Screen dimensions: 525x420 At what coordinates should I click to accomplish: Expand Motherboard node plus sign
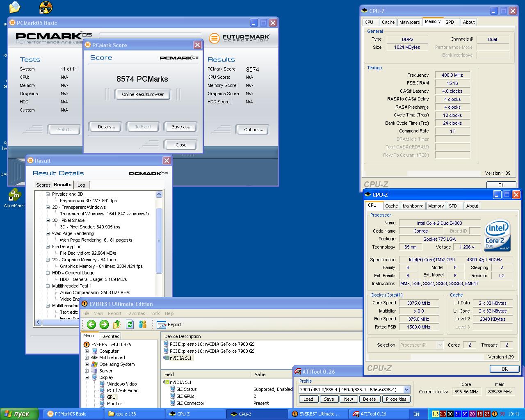click(87, 358)
